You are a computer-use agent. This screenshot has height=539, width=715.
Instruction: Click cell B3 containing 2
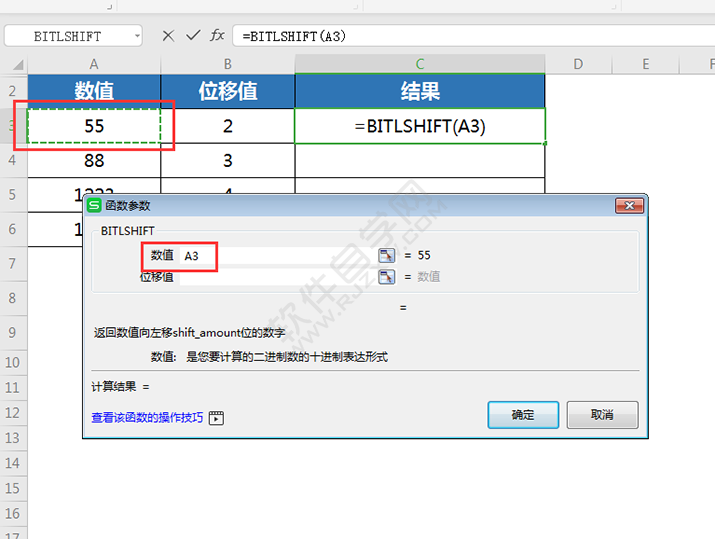tap(228, 126)
